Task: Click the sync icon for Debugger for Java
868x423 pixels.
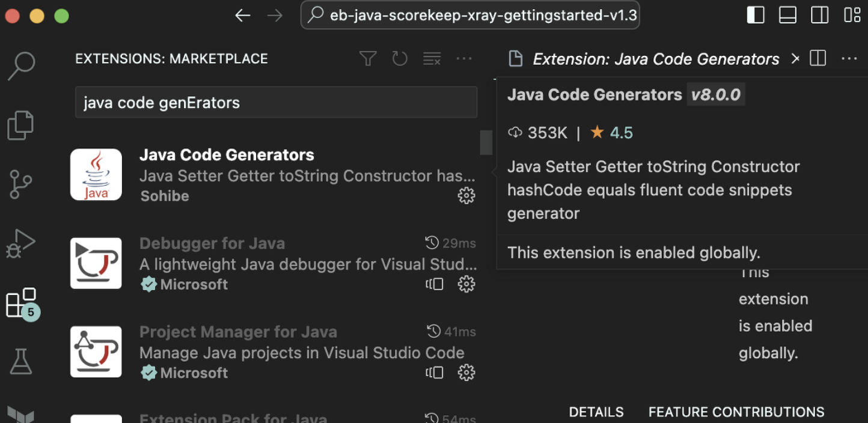Action: point(435,284)
